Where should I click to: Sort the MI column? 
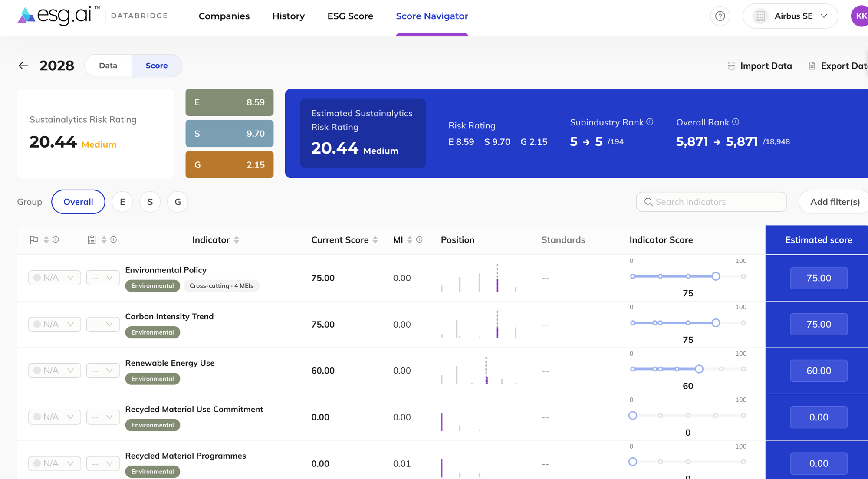409,240
